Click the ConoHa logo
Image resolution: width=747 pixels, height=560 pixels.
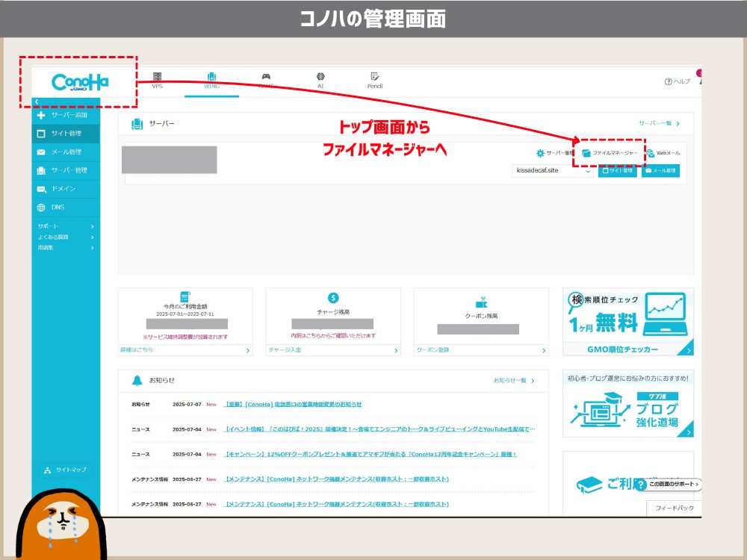pyautogui.click(x=80, y=82)
